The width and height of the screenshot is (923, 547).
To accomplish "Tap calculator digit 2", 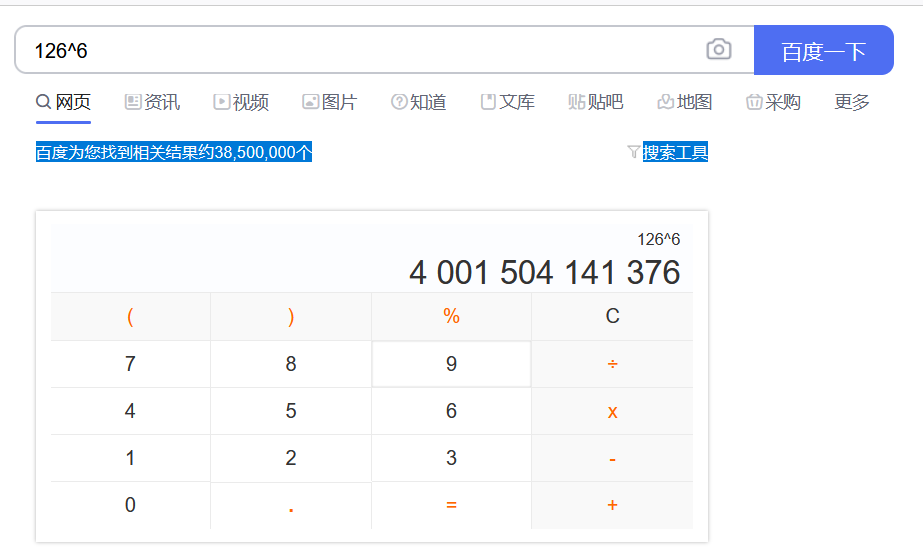I will 291,458.
